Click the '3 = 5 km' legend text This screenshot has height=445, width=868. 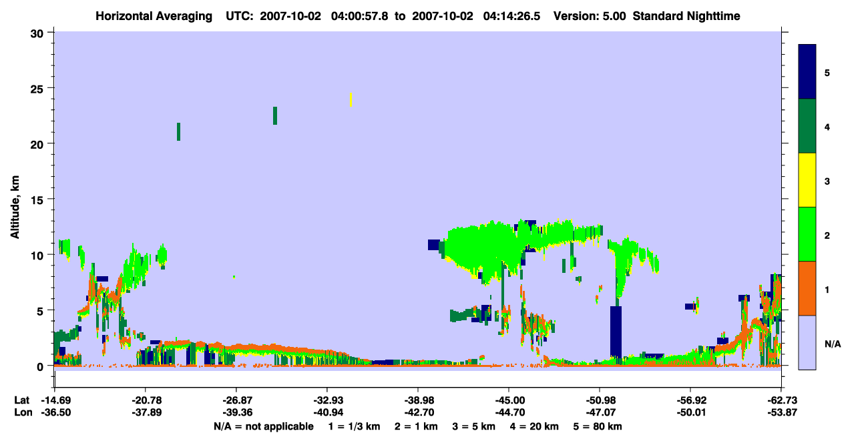473,426
